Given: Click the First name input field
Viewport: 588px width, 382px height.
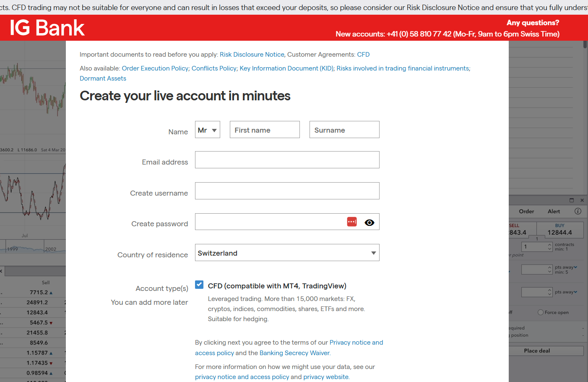Looking at the screenshot, I should pos(265,130).
